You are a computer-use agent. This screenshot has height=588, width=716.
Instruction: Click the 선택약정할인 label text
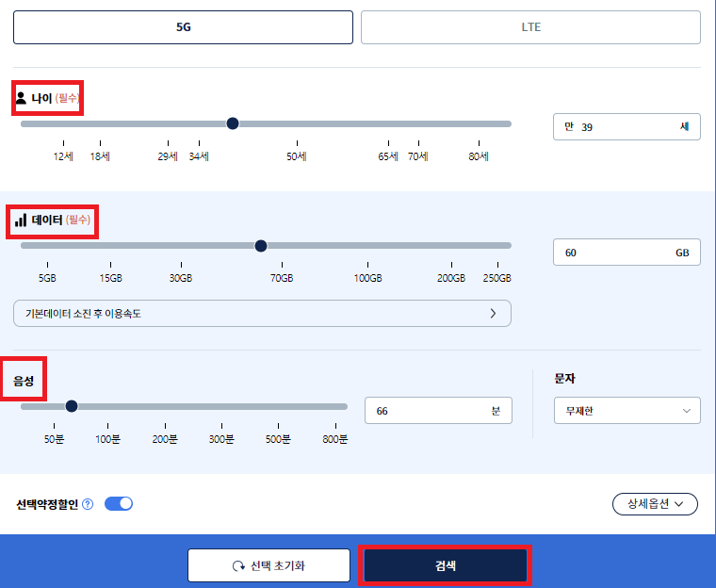47,504
